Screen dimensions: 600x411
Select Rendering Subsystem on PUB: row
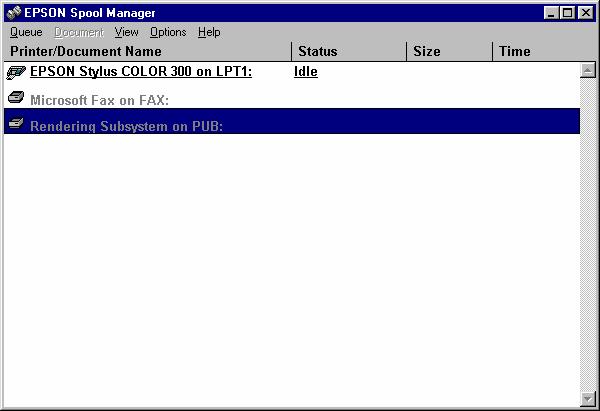(x=292, y=121)
